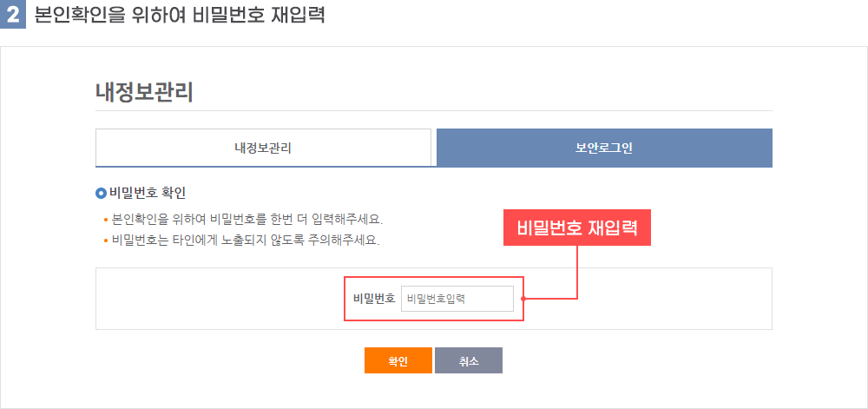Confirm with the orange 확인 button
868x409 pixels.
pos(398,360)
